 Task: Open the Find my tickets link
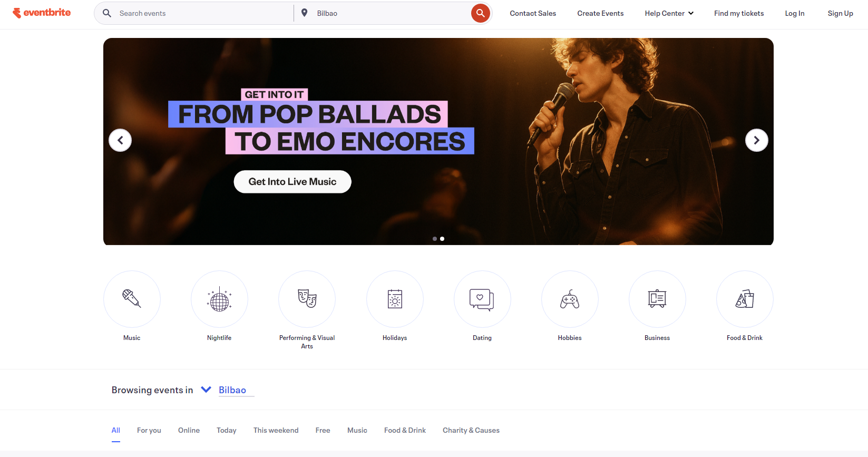[x=739, y=13]
